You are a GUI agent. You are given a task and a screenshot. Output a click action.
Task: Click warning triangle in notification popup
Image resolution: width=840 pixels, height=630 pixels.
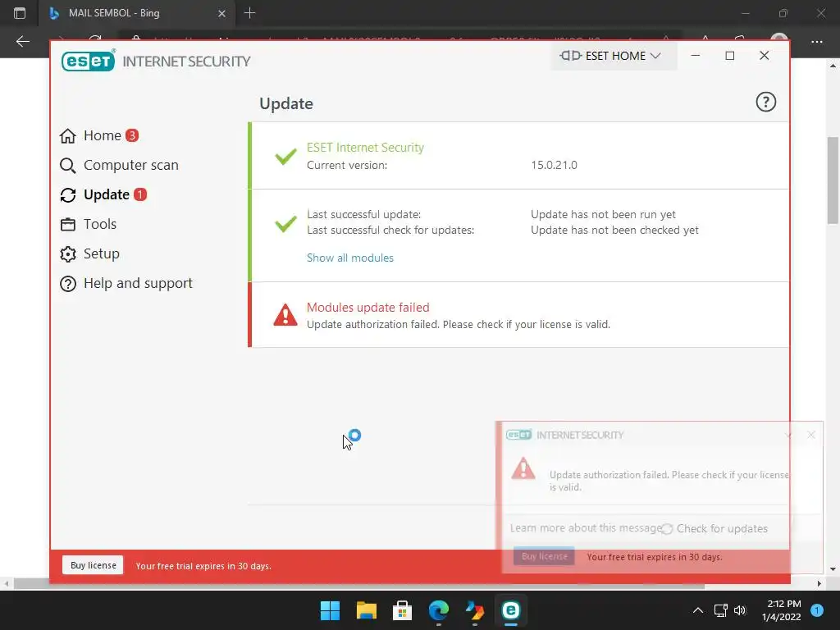523,468
